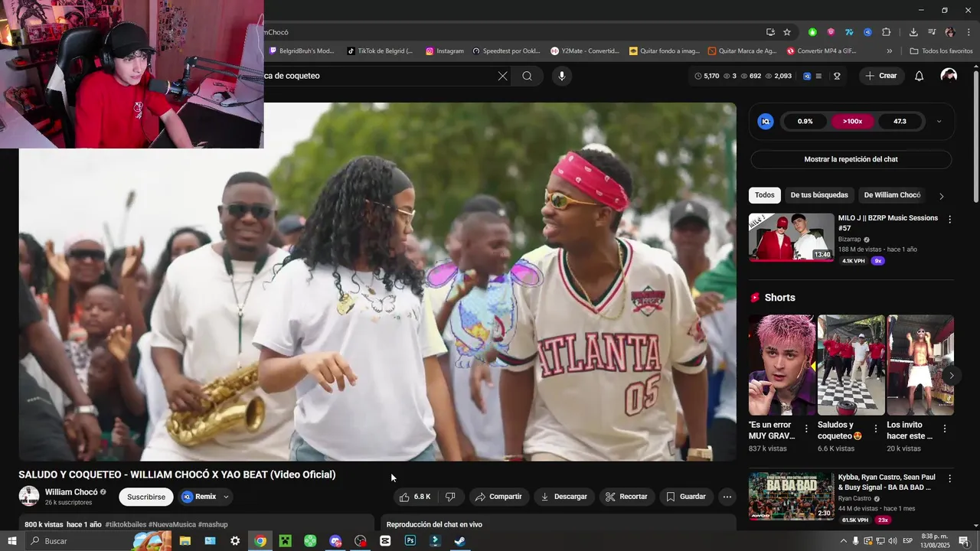The image size is (980, 551).
Task: Select the 'De tus búsquedas' chip
Action: 819,195
